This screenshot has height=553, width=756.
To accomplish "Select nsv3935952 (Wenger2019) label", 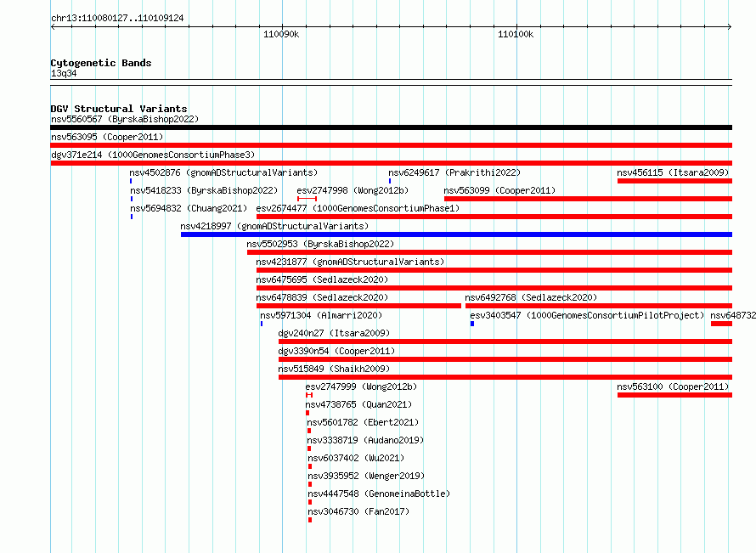I will [366, 476].
